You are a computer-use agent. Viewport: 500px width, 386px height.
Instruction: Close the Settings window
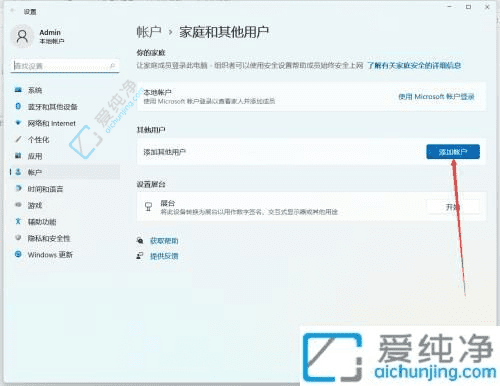487,7
